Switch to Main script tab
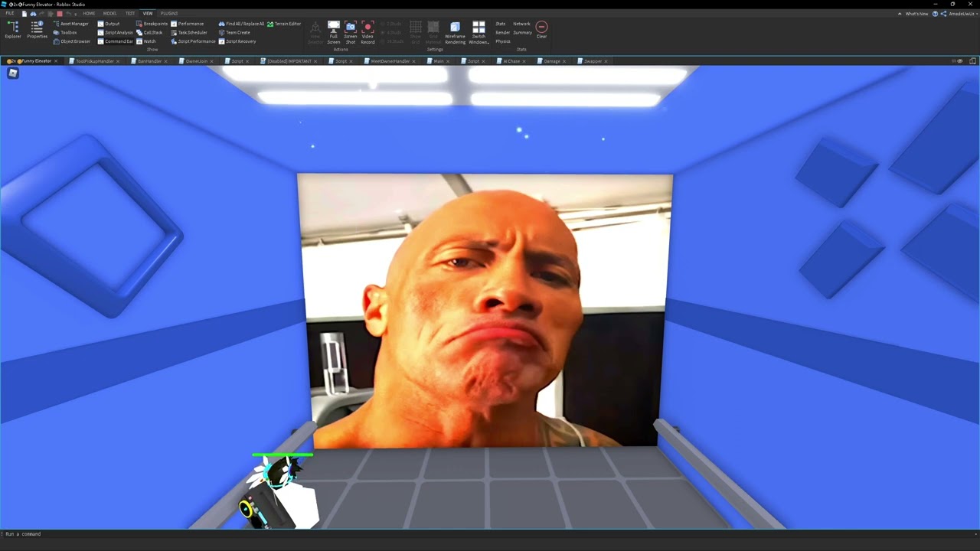 [x=437, y=61]
